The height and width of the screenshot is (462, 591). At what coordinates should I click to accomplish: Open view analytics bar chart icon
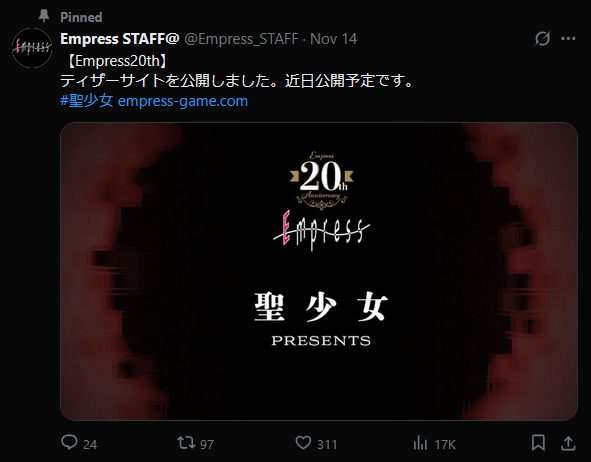pos(420,443)
